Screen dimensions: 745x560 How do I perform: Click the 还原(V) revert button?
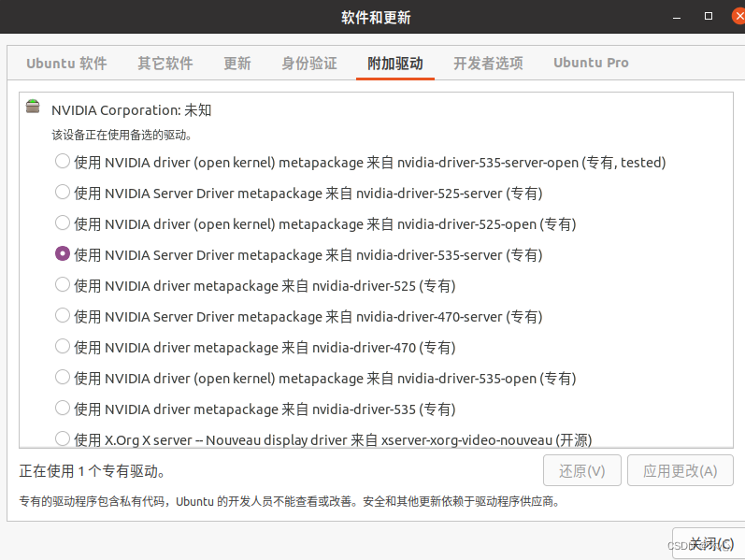pos(582,470)
